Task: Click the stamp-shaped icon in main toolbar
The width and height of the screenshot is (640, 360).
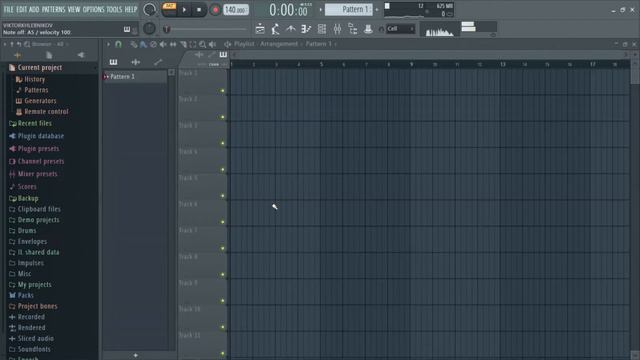Action: tap(368, 29)
